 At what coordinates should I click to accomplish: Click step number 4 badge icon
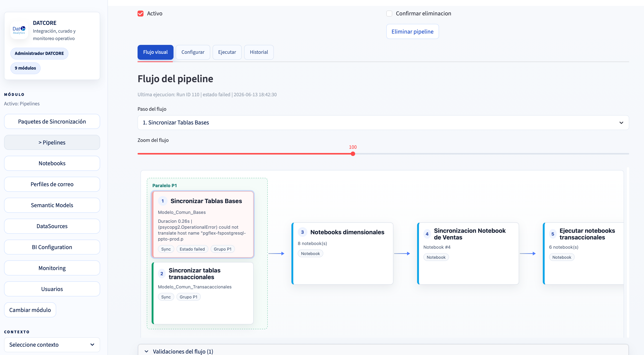click(427, 234)
